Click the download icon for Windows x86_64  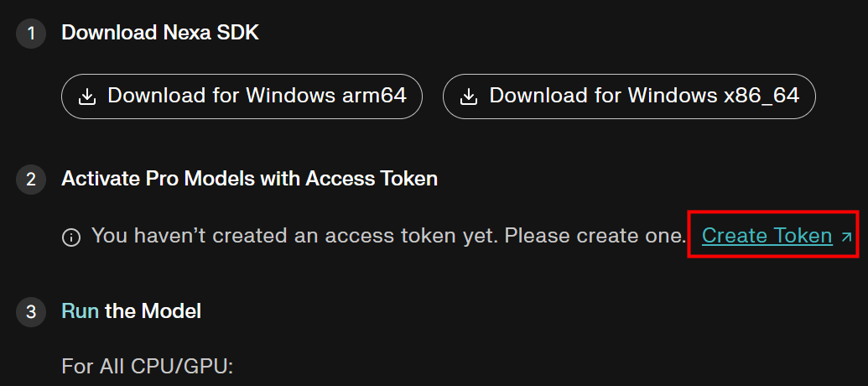pyautogui.click(x=469, y=96)
